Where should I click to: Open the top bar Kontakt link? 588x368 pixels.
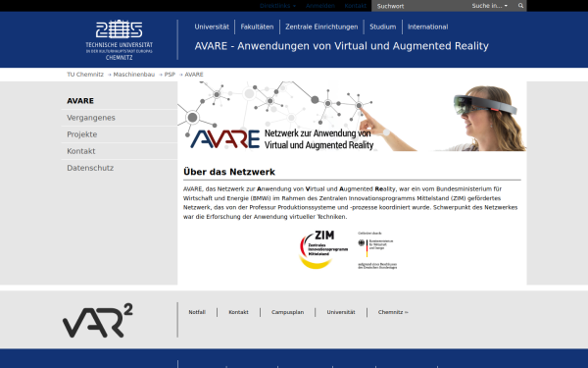355,6
